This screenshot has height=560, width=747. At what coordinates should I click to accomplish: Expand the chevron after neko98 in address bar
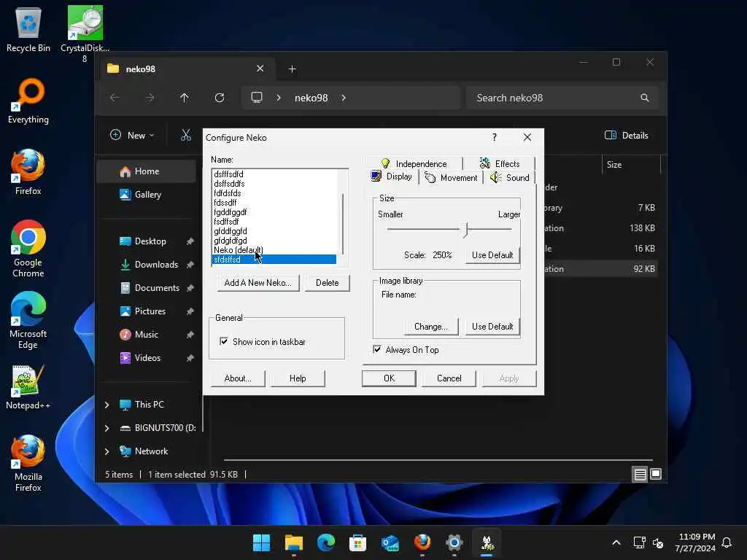(x=344, y=98)
